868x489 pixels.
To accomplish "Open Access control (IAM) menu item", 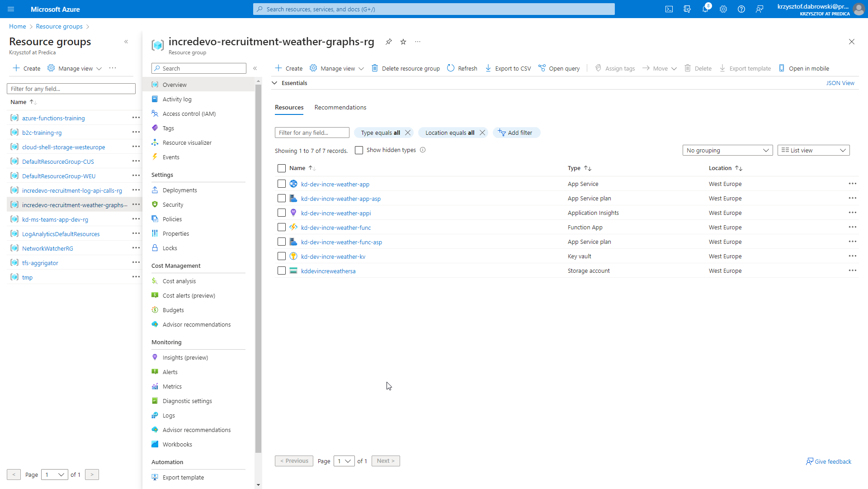I will pos(189,114).
